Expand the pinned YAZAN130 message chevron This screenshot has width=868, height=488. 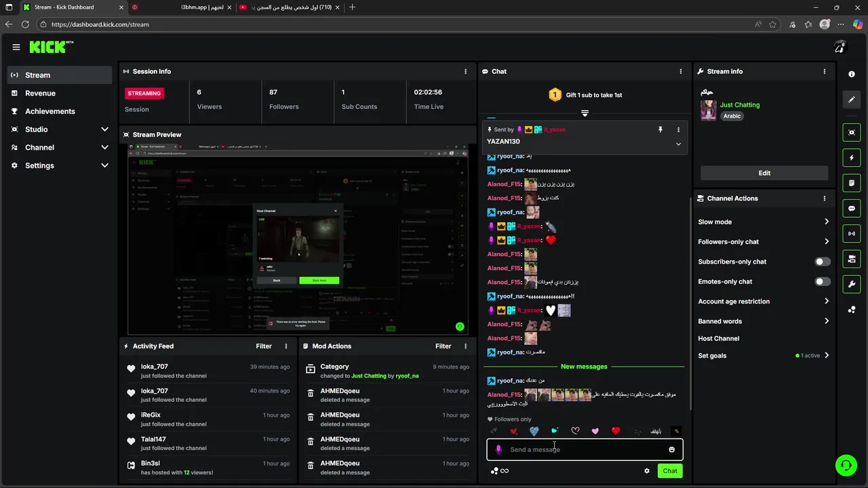678,144
